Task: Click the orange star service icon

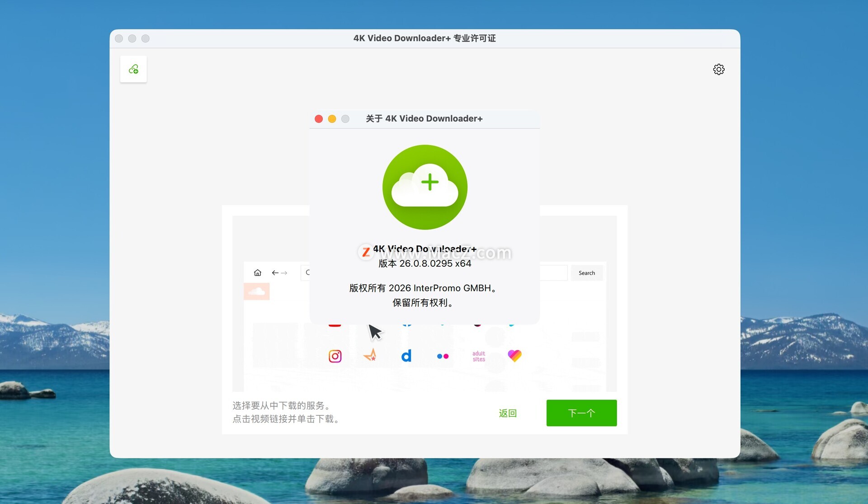Action: coord(370,355)
